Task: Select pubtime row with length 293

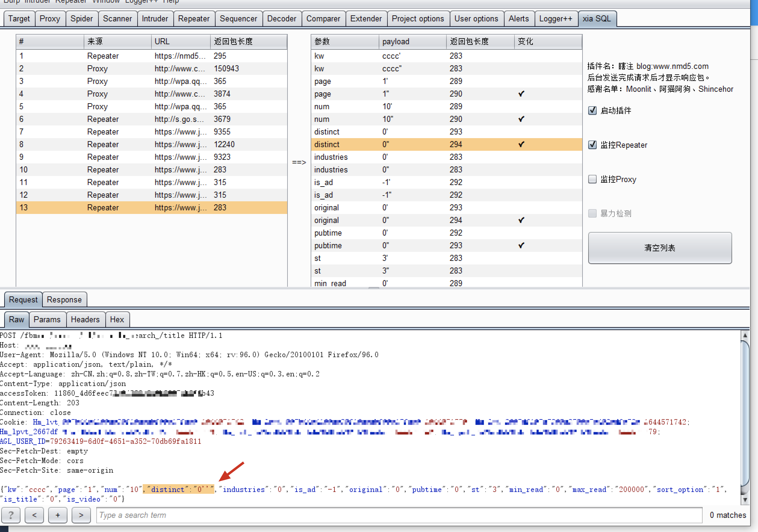Action: pos(446,245)
